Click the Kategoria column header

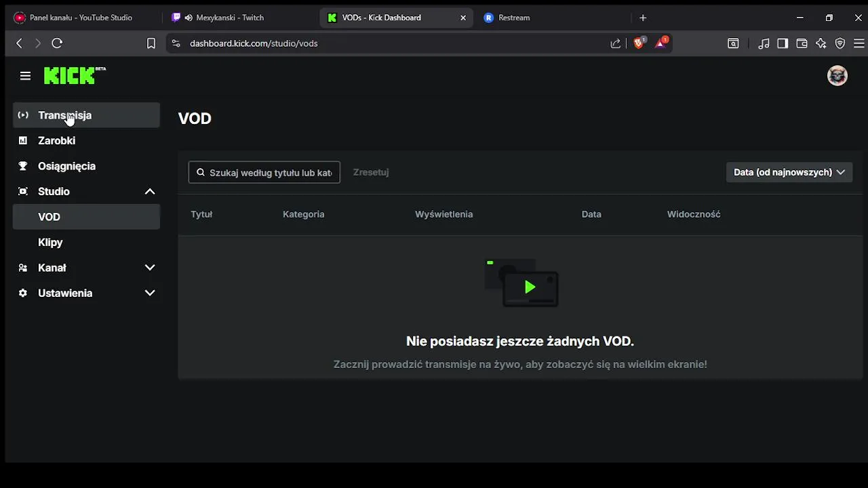coord(304,214)
